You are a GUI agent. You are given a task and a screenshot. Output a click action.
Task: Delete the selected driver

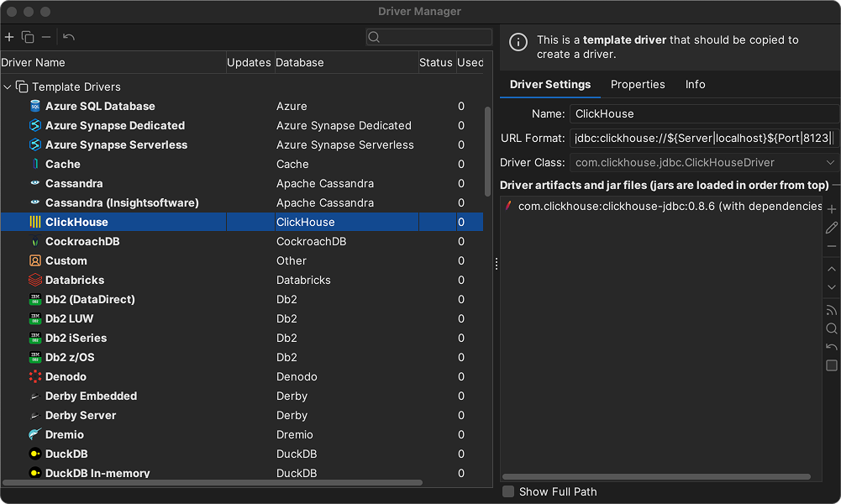[x=46, y=37]
